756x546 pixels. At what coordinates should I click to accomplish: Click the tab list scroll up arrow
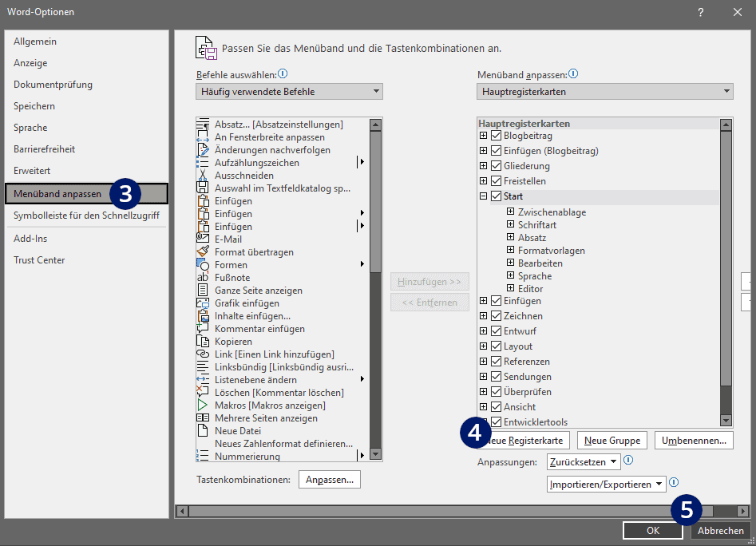coord(726,125)
